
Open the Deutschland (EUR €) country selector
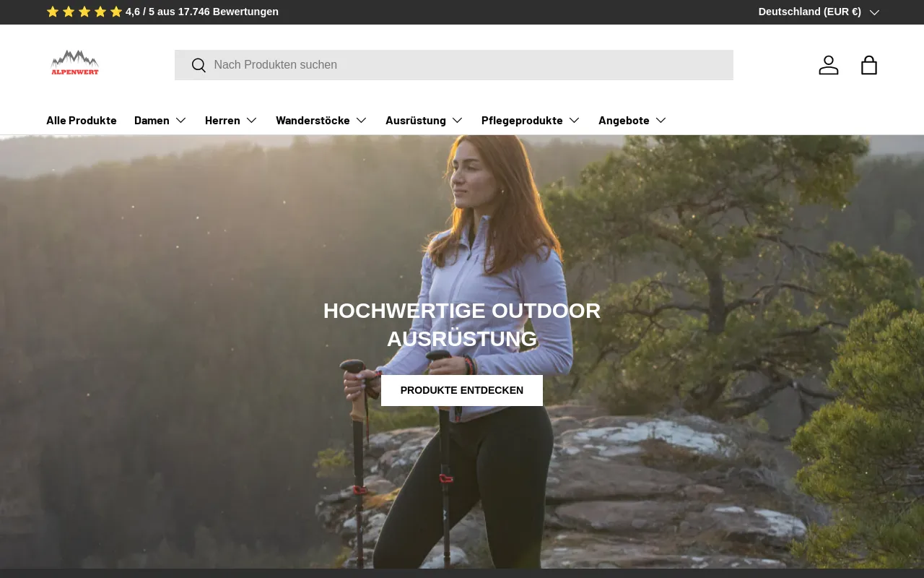pos(818,12)
